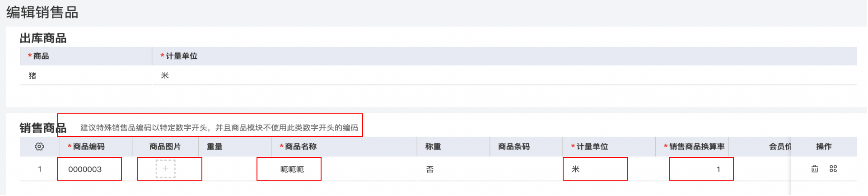Edit the 商品名称 cell 呃呃呃

[x=289, y=169]
